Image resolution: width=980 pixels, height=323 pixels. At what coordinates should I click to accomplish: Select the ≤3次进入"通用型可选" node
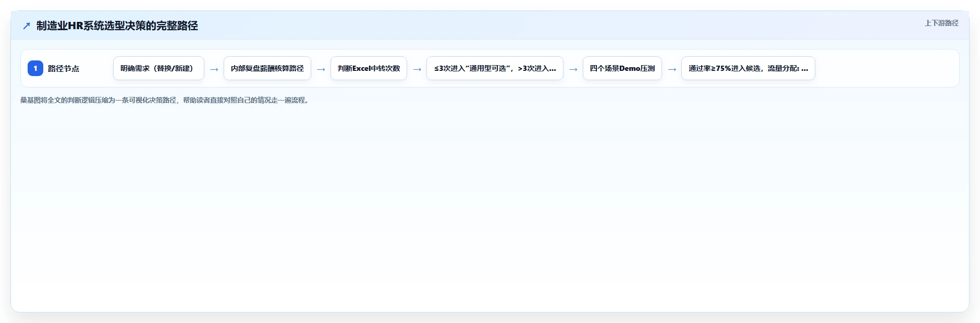click(x=495, y=68)
